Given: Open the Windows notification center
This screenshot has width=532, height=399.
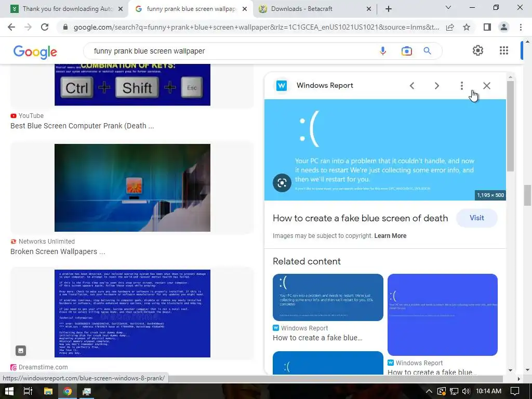Looking at the screenshot, I should pyautogui.click(x=515, y=391).
